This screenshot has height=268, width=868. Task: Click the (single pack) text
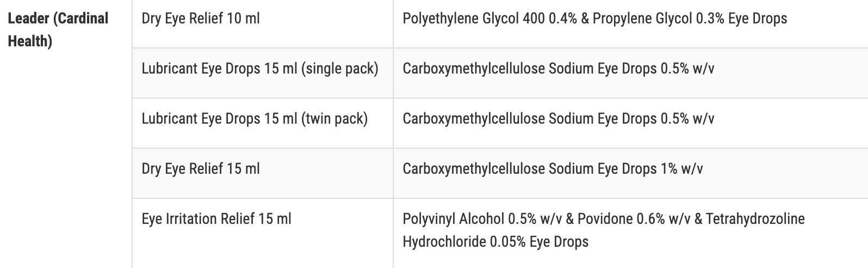[x=339, y=69]
